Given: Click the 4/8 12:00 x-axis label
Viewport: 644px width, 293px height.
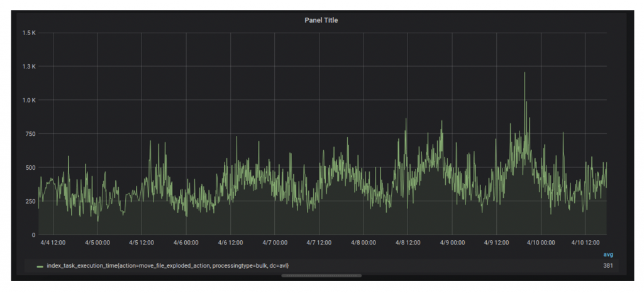Looking at the screenshot, I should [408, 243].
